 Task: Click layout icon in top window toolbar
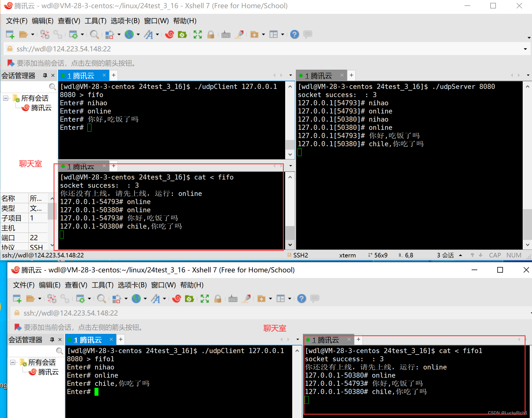click(274, 34)
